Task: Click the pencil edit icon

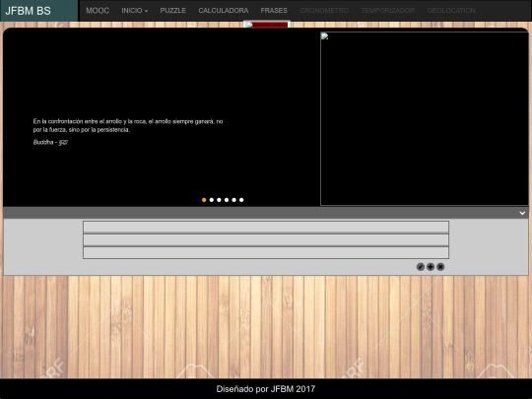Action: click(421, 267)
